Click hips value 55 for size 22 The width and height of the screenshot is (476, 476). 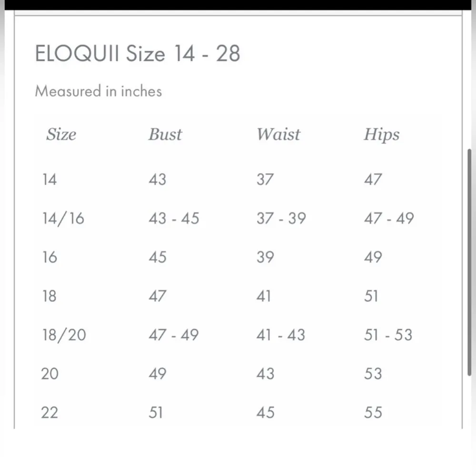[x=373, y=412]
